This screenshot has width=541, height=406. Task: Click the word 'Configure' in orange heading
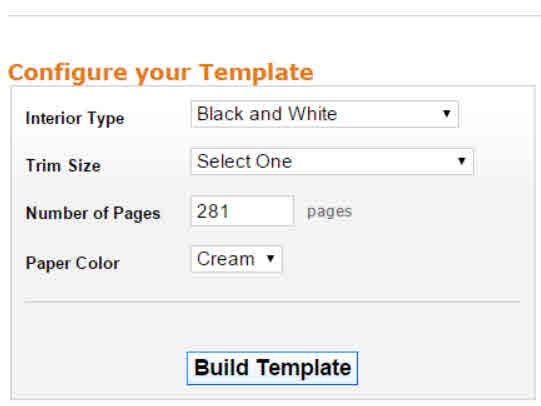(68, 73)
